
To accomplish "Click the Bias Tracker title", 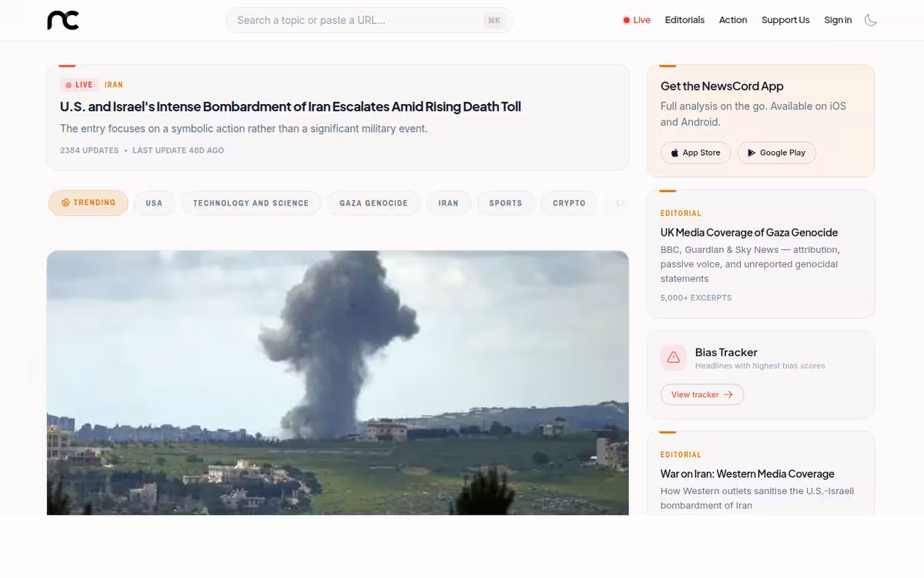I will [726, 352].
